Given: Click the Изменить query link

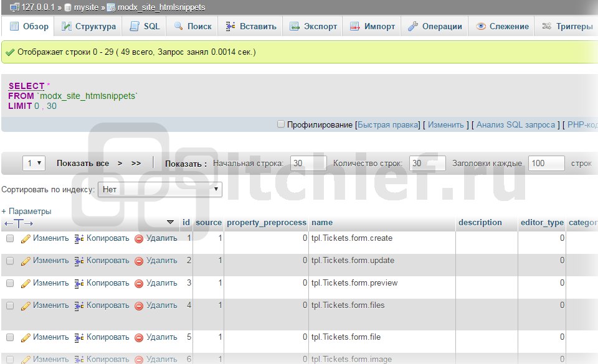Looking at the screenshot, I should click(445, 124).
